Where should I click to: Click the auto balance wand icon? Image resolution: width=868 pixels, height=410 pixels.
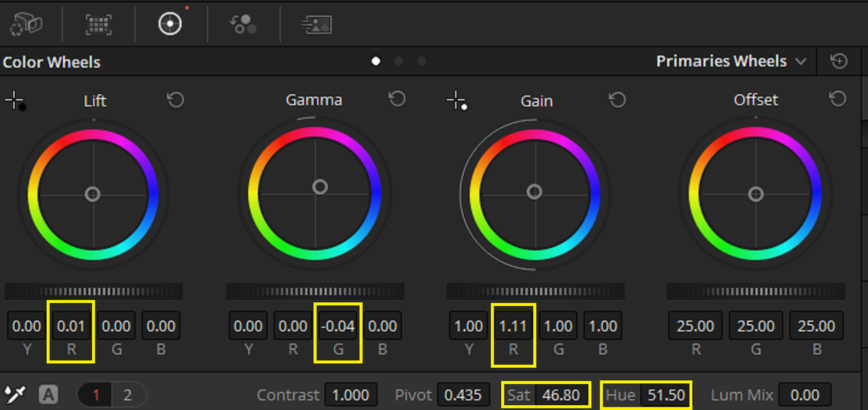(x=14, y=394)
